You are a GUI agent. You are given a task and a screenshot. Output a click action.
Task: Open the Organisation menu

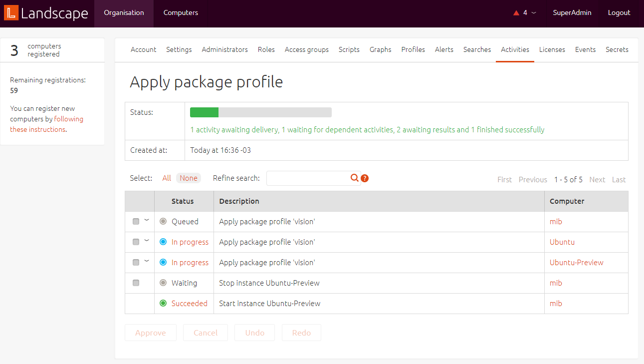tap(124, 13)
